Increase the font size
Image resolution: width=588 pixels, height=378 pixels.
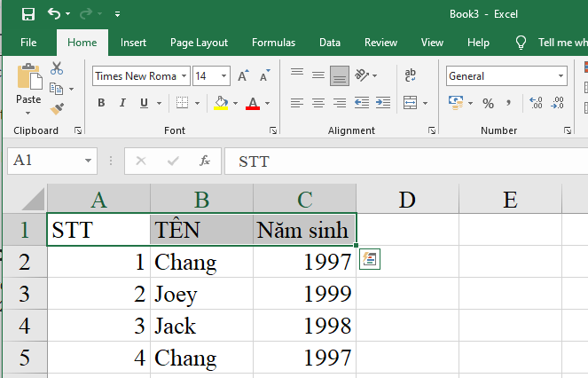243,75
